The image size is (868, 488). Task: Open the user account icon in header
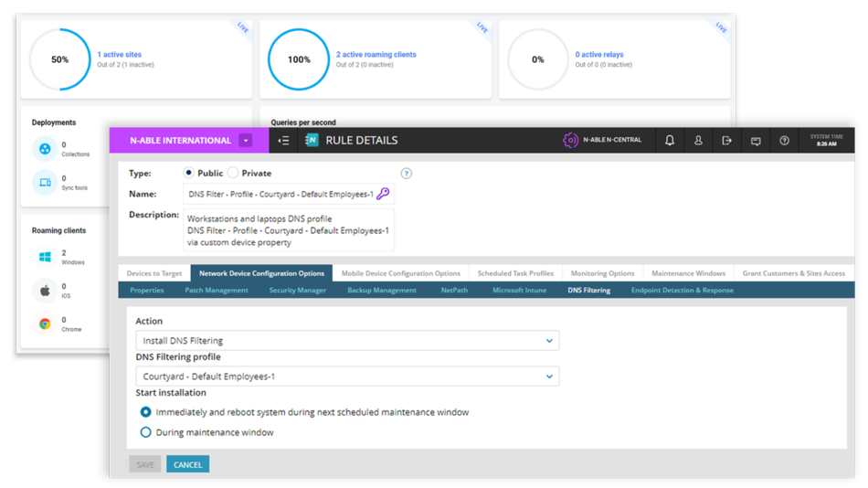(698, 141)
